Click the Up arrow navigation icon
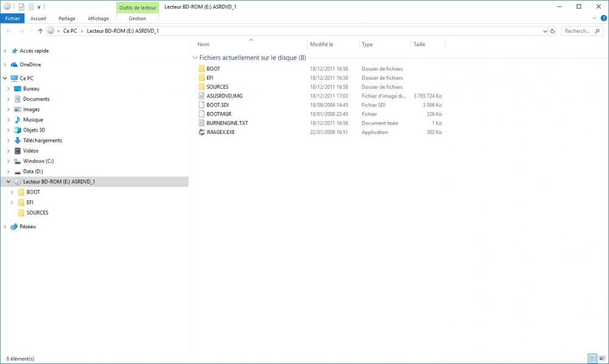This screenshot has width=609, height=364. click(x=40, y=31)
